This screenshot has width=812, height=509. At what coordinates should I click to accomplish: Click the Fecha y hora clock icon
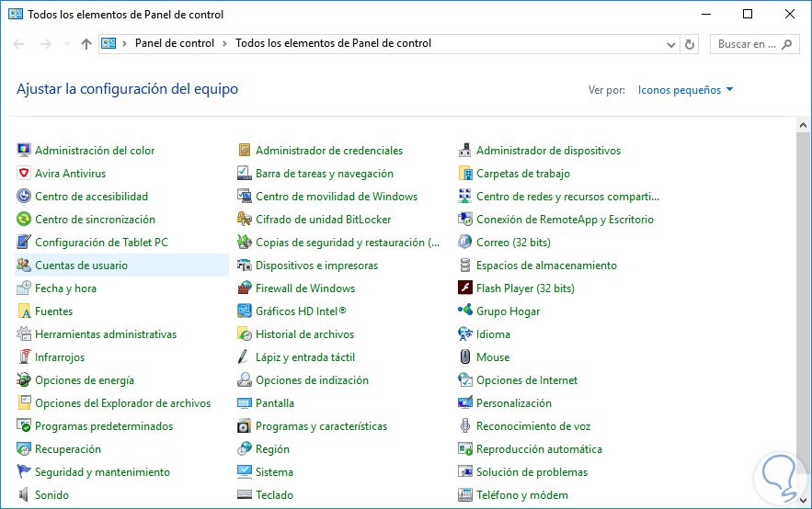point(24,288)
